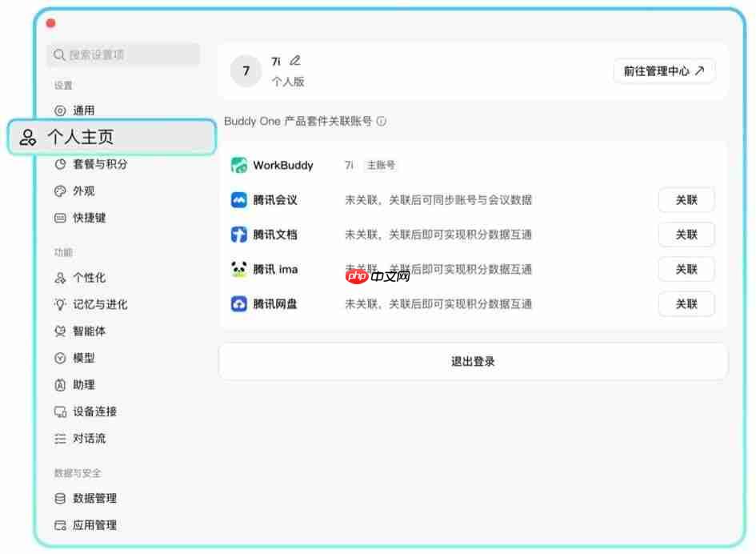Click the 对话流 list icon
Screen dimensions: 756x554
pos(60,439)
